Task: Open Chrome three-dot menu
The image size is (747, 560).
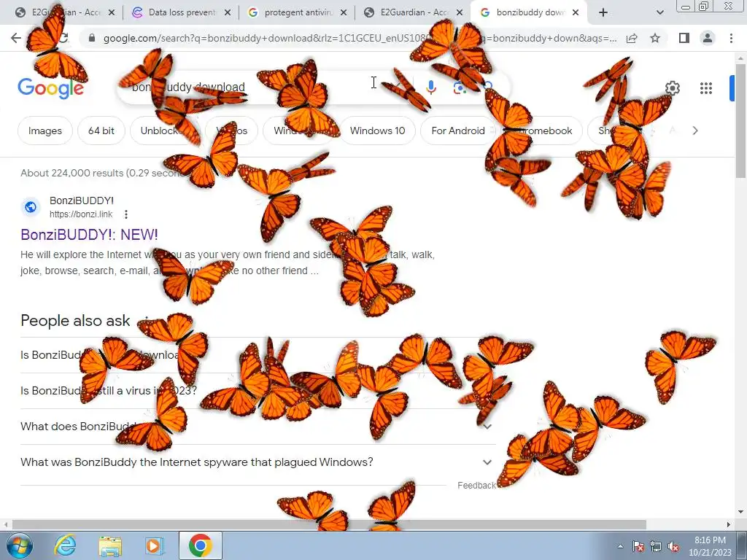Action: 731,38
